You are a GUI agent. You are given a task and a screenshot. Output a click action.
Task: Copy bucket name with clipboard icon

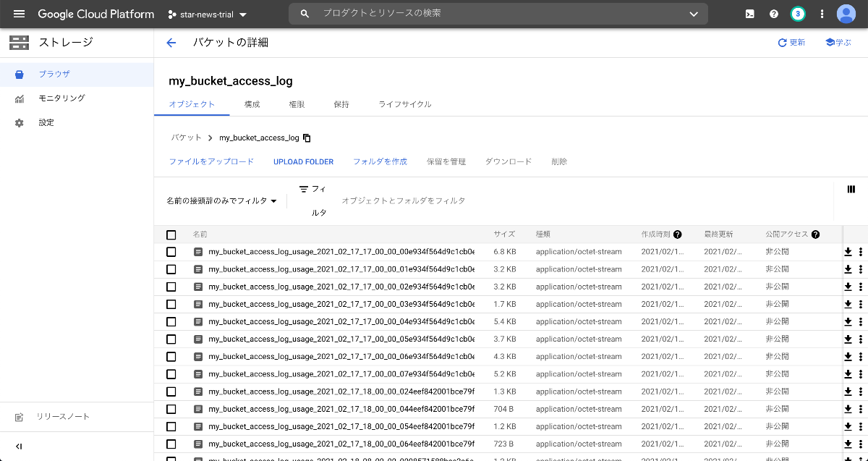(x=307, y=138)
